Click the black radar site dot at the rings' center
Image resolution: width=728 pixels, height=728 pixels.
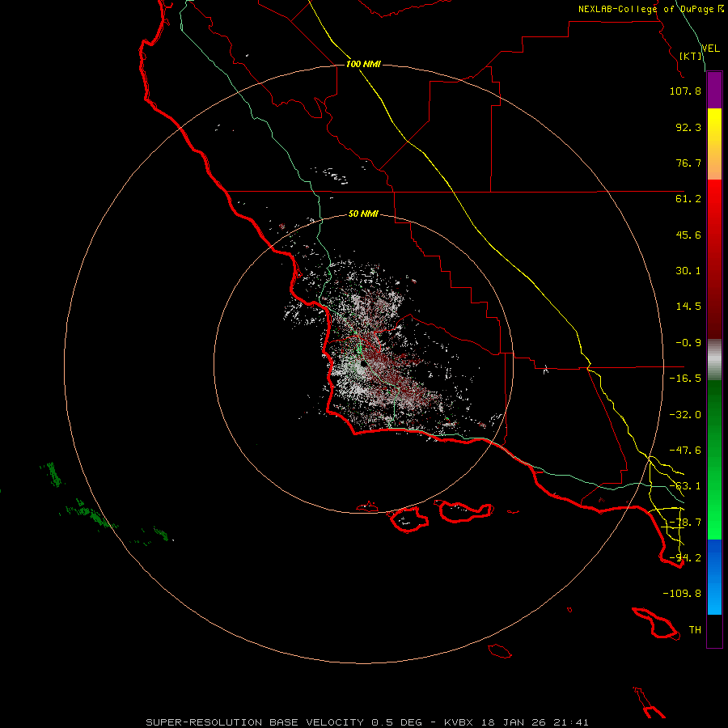click(363, 364)
